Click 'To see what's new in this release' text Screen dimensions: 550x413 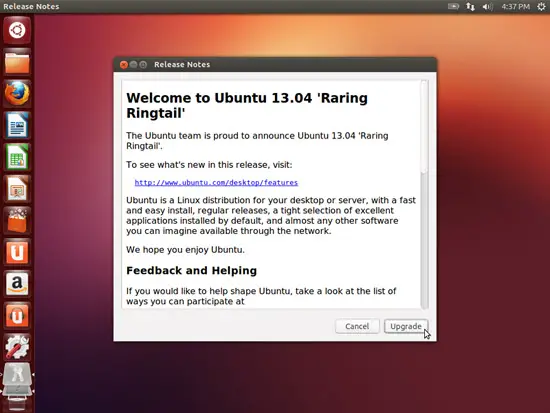(x=209, y=165)
